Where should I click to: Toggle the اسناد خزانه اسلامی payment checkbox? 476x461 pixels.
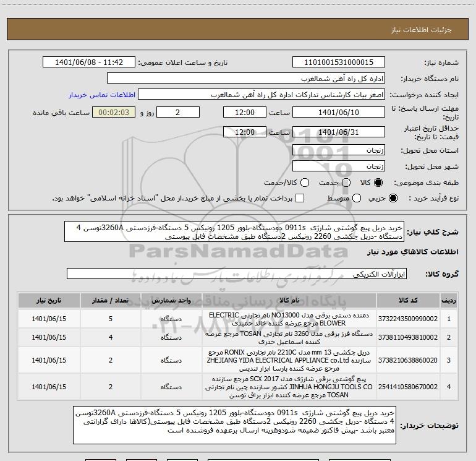300,198
